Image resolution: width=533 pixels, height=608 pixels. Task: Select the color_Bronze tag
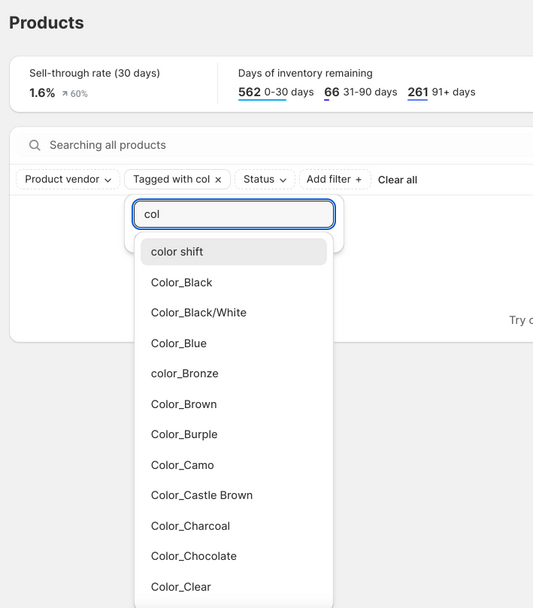pyautogui.click(x=234, y=373)
